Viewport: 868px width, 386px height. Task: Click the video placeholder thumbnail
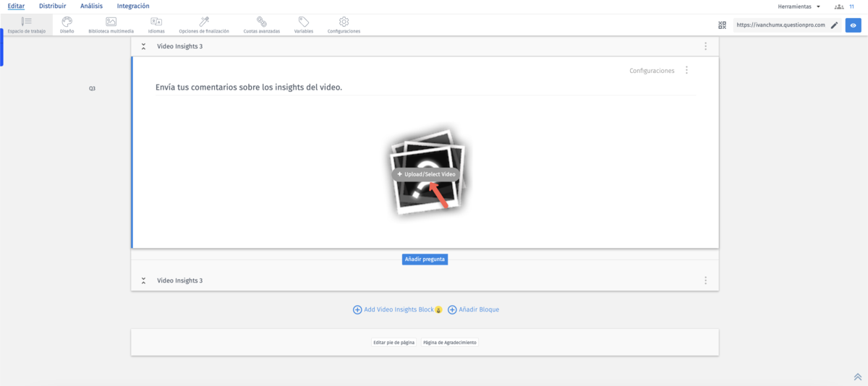click(427, 174)
